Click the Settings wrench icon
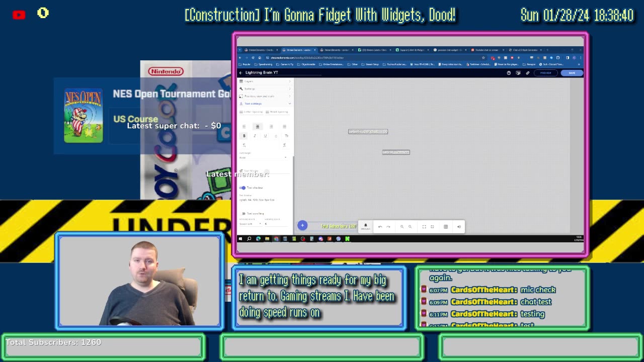 click(x=241, y=88)
